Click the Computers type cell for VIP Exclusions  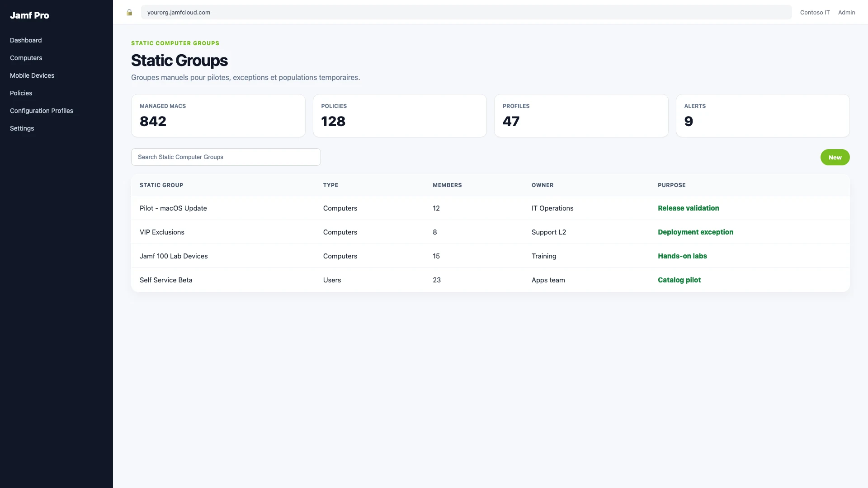point(340,232)
